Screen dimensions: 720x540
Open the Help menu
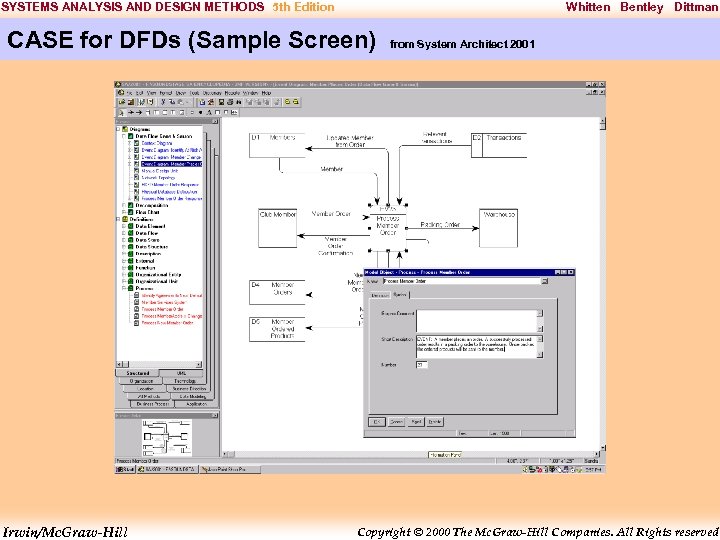tap(266, 92)
